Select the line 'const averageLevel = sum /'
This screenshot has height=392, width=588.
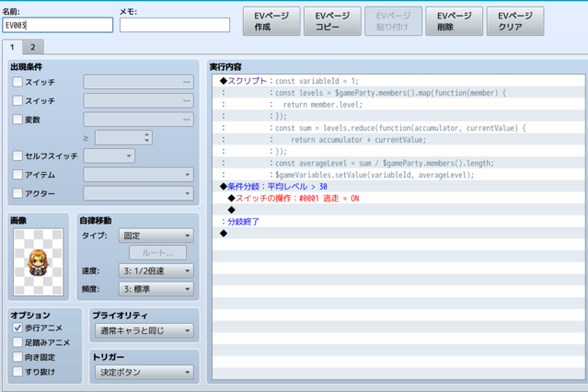[398, 163]
